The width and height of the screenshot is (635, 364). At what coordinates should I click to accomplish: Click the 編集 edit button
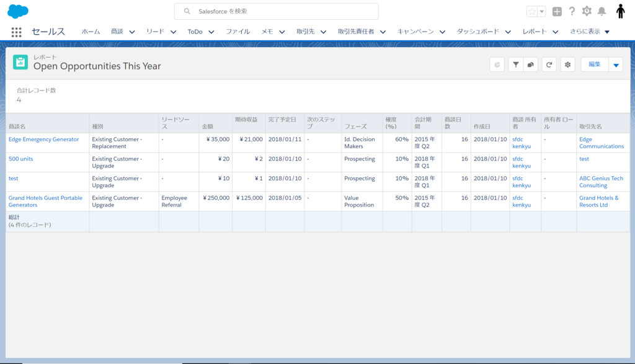tap(595, 64)
